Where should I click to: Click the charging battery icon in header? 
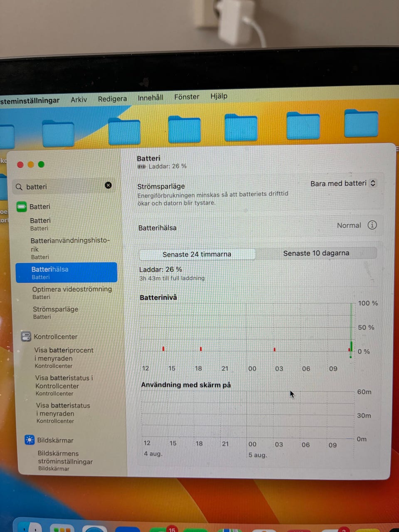click(x=142, y=166)
